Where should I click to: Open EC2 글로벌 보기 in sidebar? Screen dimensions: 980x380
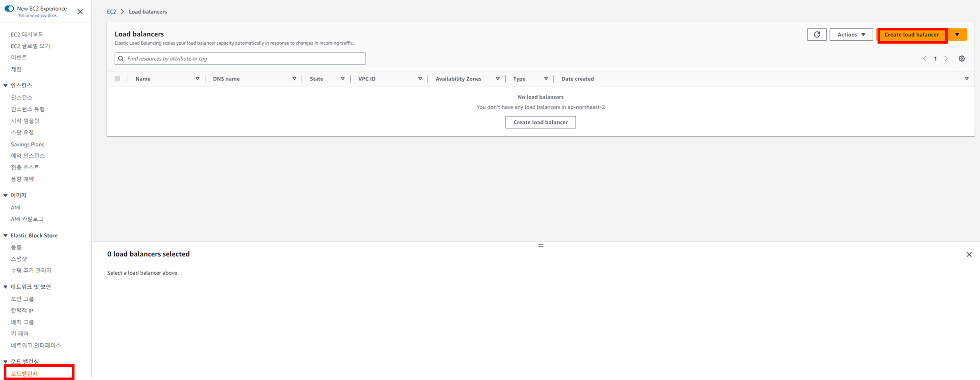[30, 46]
